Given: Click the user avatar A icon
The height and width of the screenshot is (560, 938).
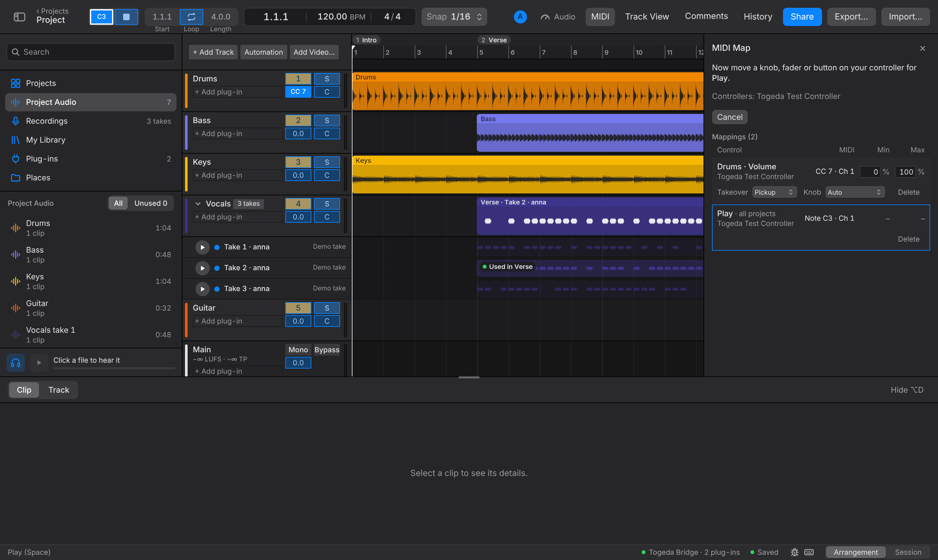Looking at the screenshot, I should click(520, 17).
